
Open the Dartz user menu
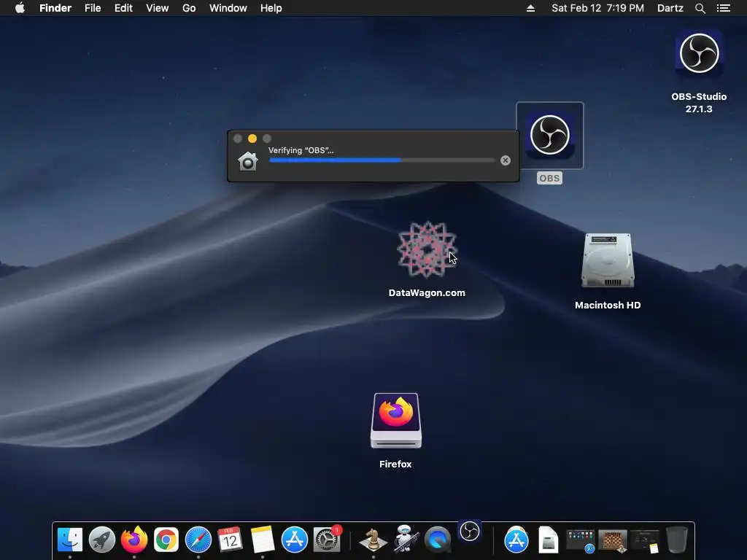point(670,8)
